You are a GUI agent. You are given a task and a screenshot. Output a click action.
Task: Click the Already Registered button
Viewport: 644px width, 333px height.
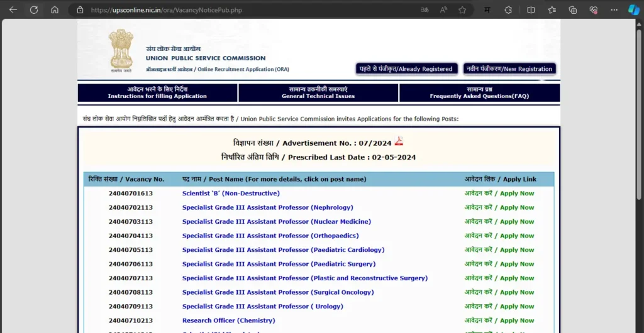click(x=406, y=69)
